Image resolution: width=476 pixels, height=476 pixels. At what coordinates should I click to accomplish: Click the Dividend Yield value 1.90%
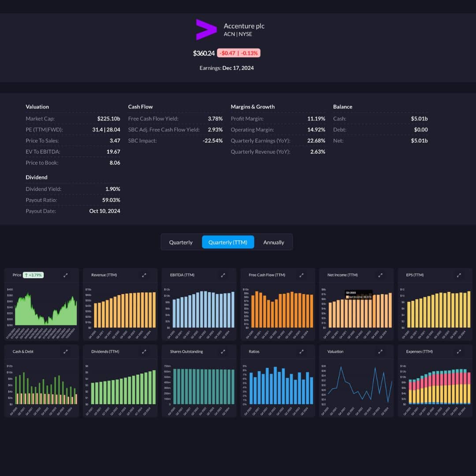[x=113, y=189]
